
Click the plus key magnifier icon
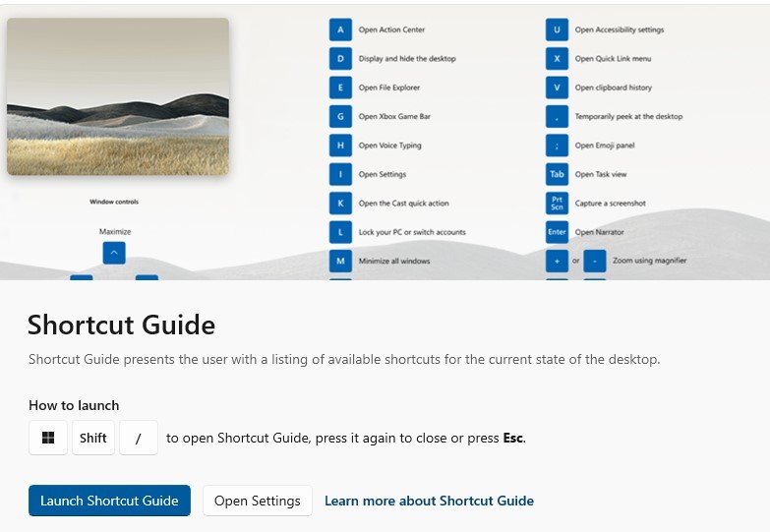tap(557, 261)
